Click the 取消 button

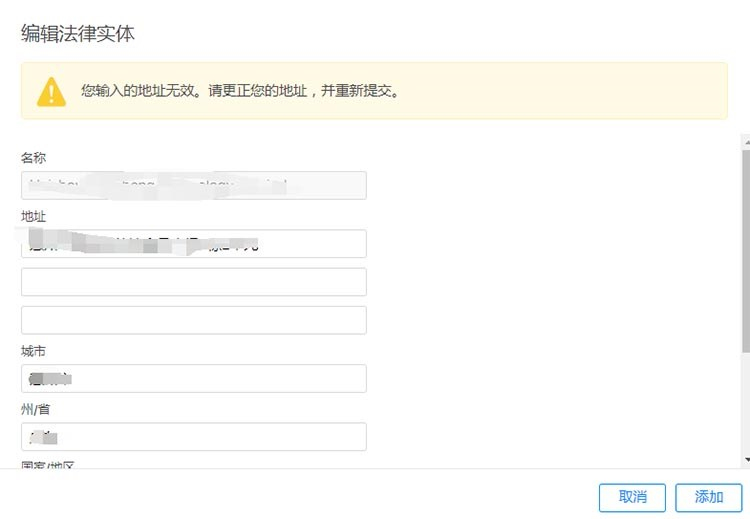tap(632, 497)
